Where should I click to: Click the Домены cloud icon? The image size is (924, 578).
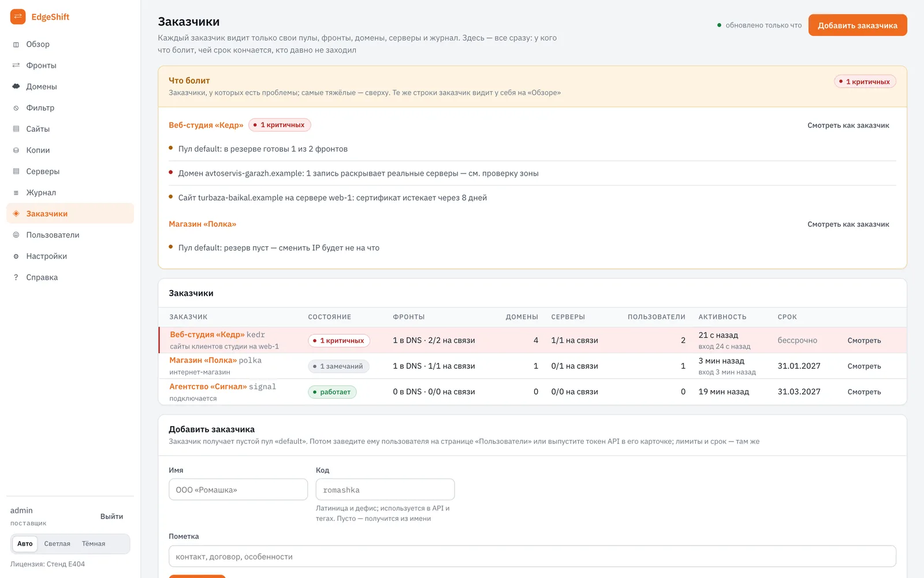(x=16, y=87)
